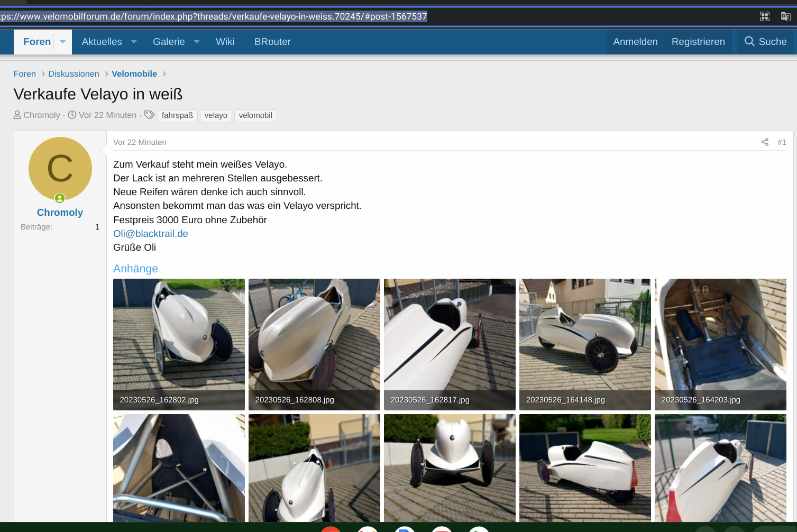The width and height of the screenshot is (797, 532).
Task: Go to Diskussionen breadcrumb
Action: click(74, 74)
